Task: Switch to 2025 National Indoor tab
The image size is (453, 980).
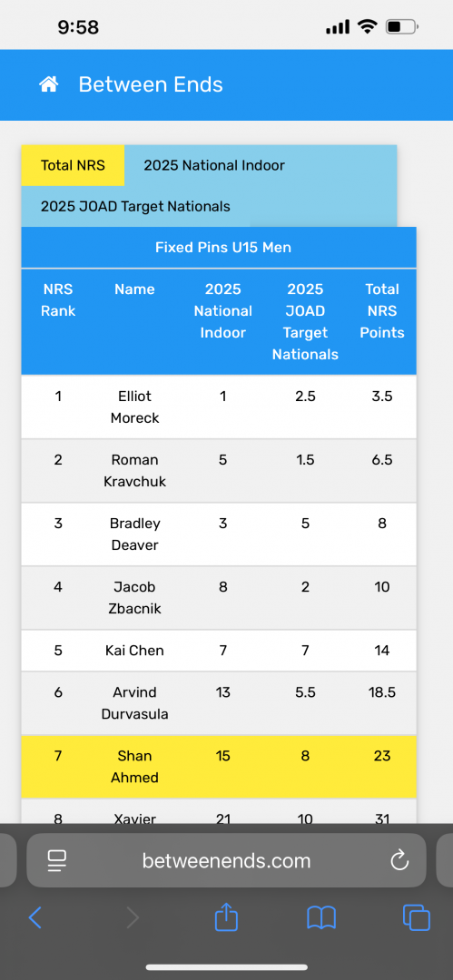Action: (x=214, y=166)
